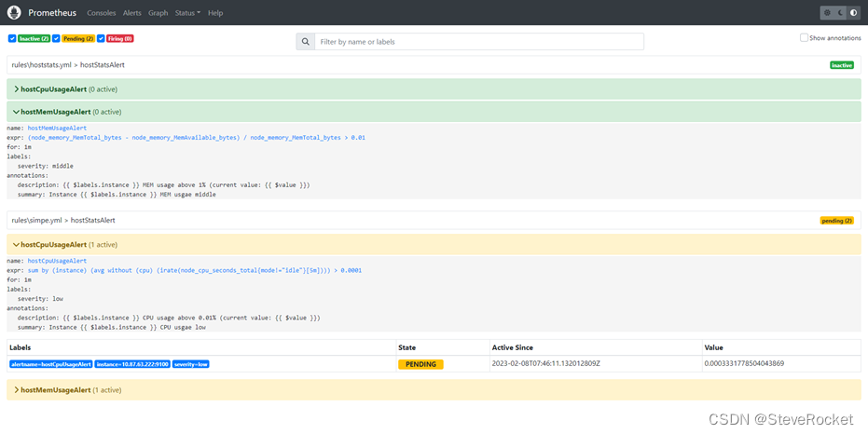Open the Help page
This screenshot has height=434, width=868.
click(215, 13)
